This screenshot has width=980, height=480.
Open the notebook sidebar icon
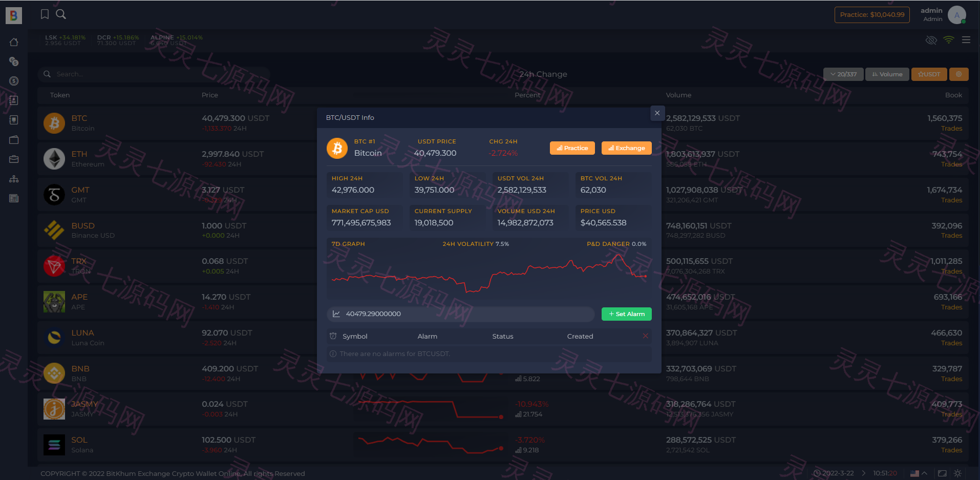pos(14,120)
